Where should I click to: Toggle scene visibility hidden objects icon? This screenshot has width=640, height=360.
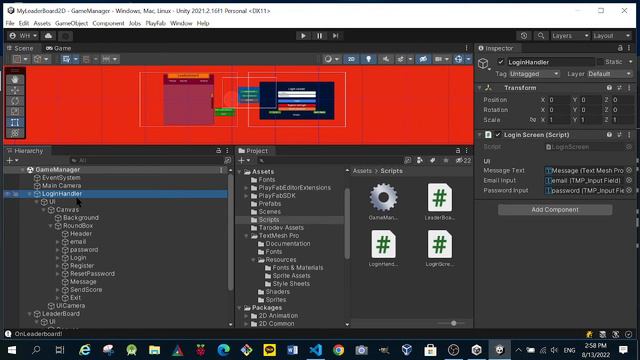[x=423, y=59]
